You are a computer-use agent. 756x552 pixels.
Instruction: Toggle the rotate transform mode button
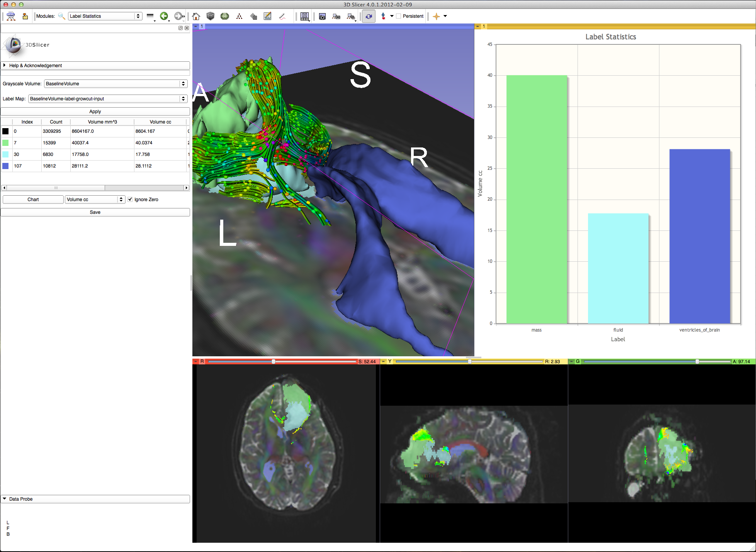369,16
